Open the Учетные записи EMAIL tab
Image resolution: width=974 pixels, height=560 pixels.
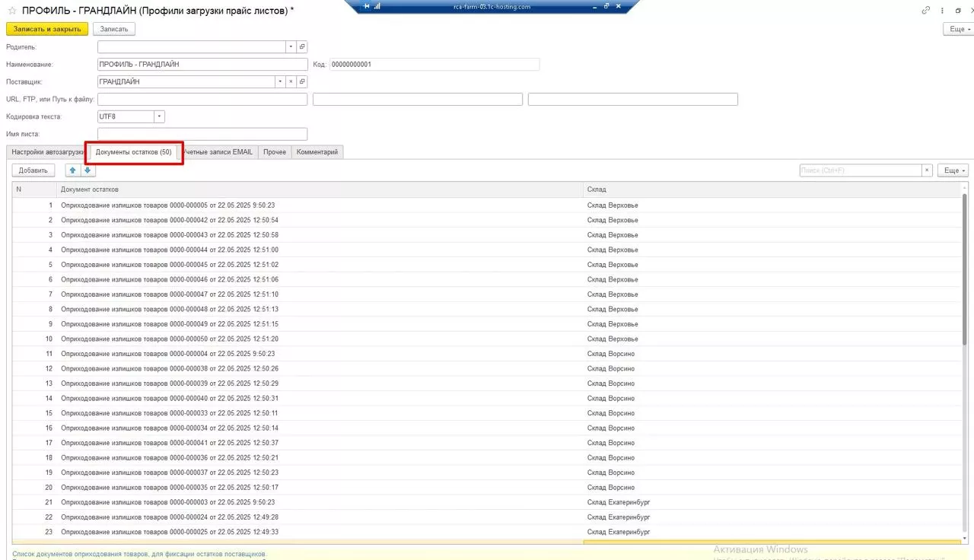[218, 152]
